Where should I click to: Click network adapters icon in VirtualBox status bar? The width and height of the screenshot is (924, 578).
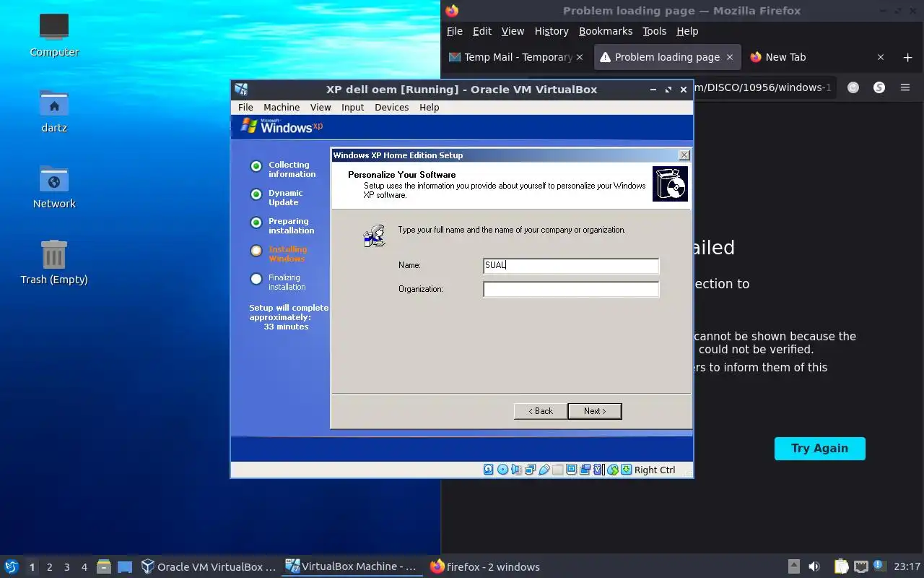[x=531, y=470]
